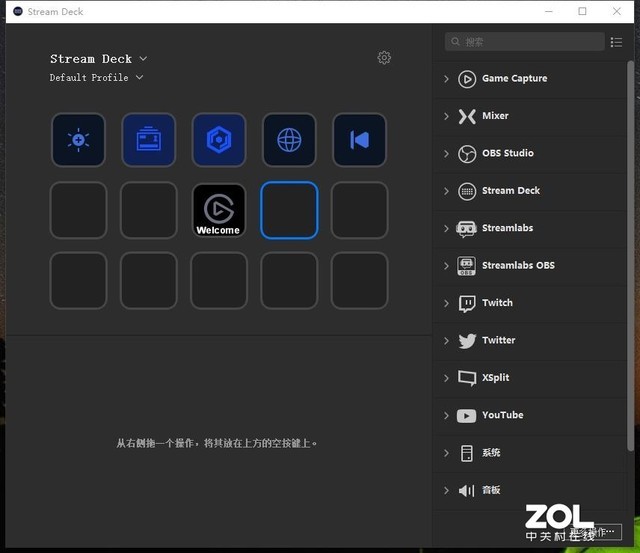The image size is (640, 553).
Task: Expand the XSplit category
Action: pyautogui.click(x=446, y=378)
